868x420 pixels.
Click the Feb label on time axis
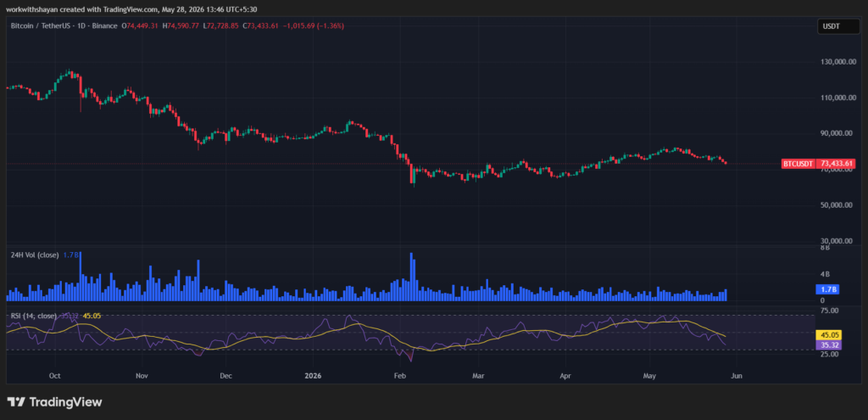(400, 376)
